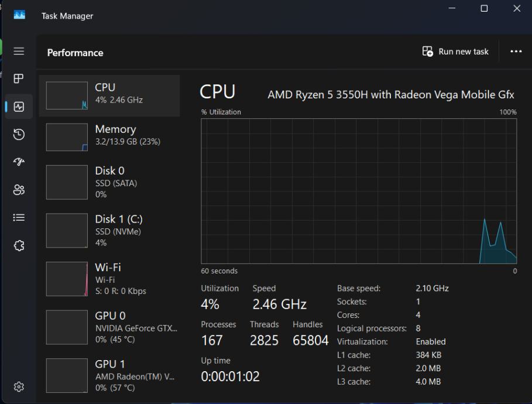Viewport: 532px width, 404px height.
Task: View GPU 1 AMD Radeon stats
Action: 109,375
